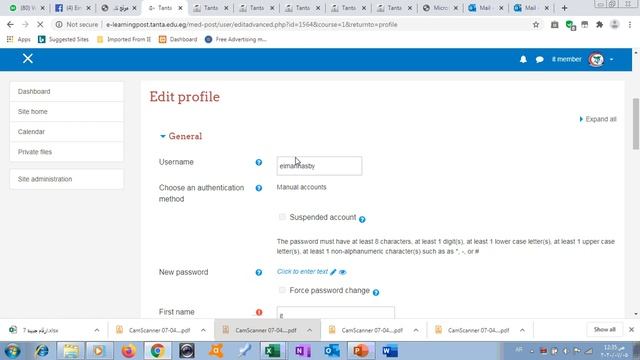Show help for authentication method
Image resolution: width=640 pixels, height=360 pixels.
[259, 188]
